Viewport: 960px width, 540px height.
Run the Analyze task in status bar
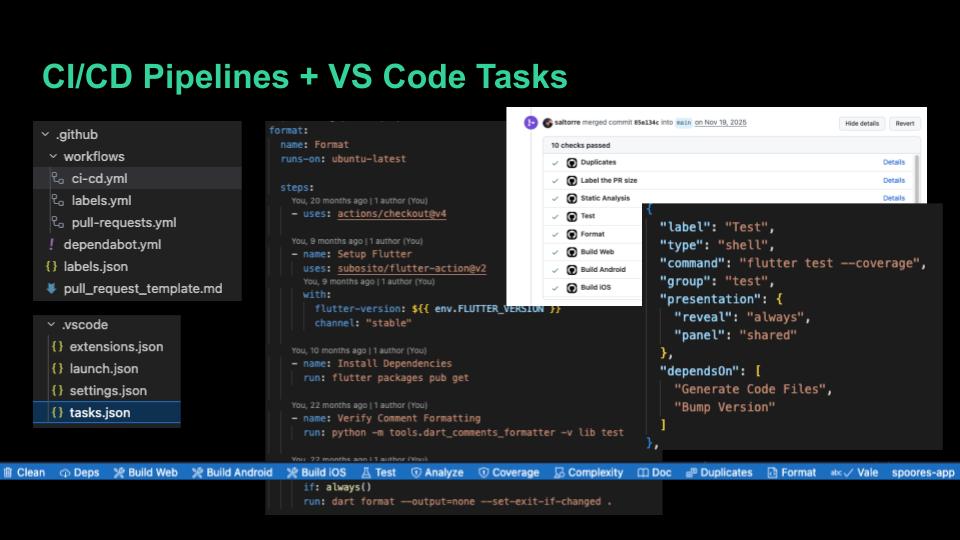[437, 473]
